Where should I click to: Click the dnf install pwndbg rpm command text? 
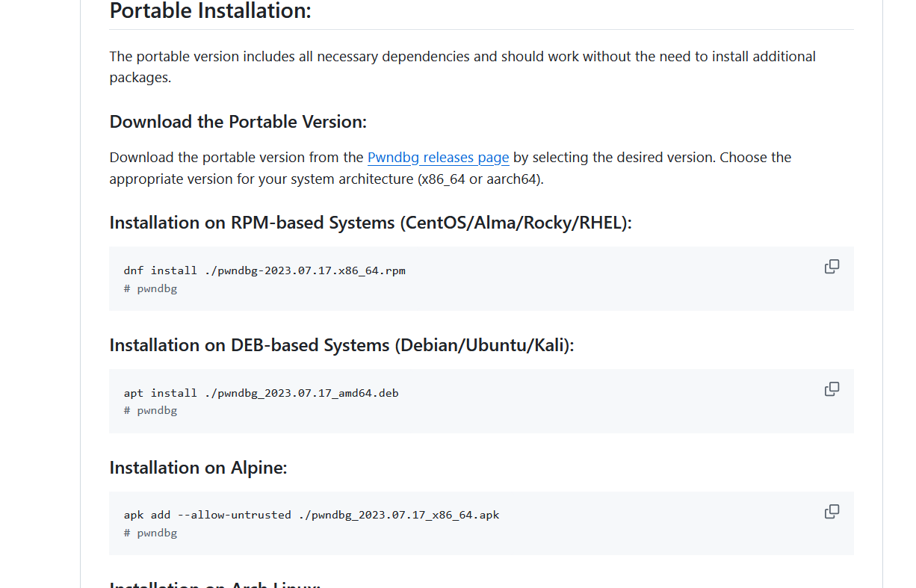pos(264,270)
